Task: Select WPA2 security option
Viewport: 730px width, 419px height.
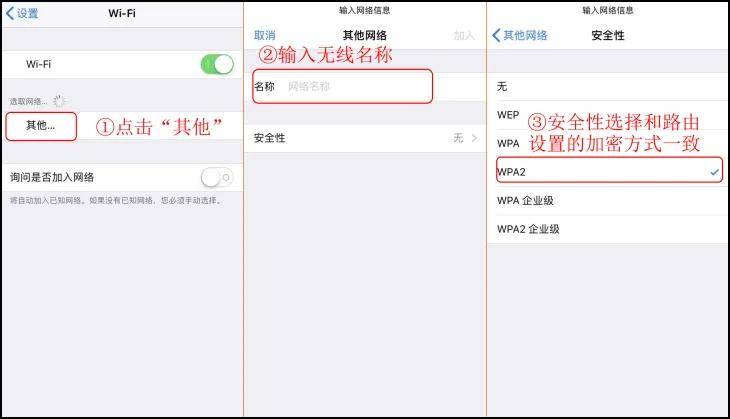Action: click(609, 172)
